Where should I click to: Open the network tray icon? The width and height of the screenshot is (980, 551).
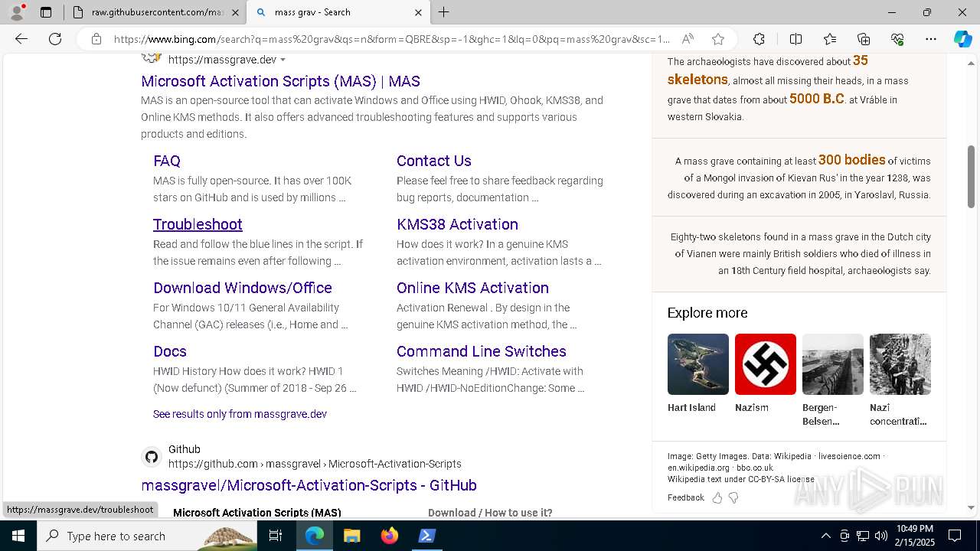(862, 536)
